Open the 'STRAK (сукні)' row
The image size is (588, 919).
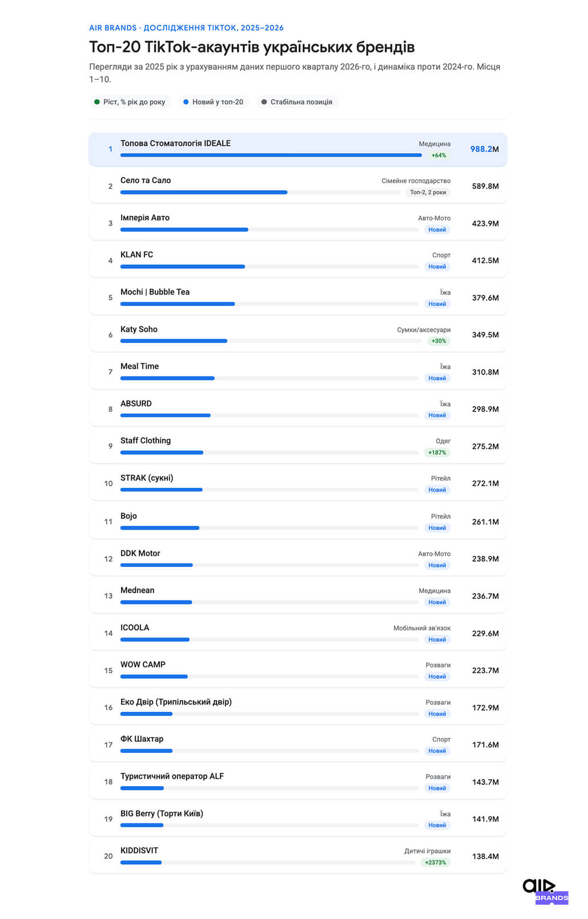tap(298, 483)
